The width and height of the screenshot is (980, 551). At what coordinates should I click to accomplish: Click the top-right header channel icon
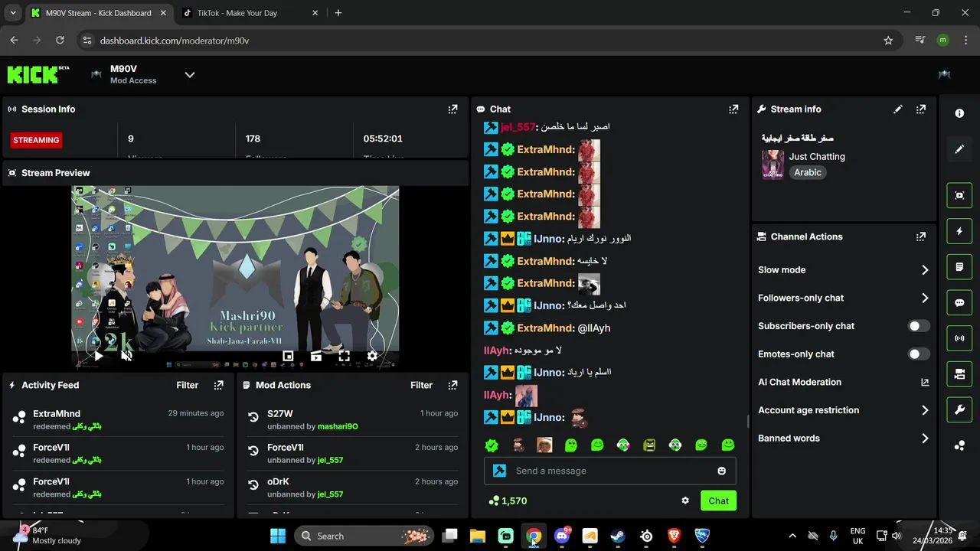click(945, 75)
